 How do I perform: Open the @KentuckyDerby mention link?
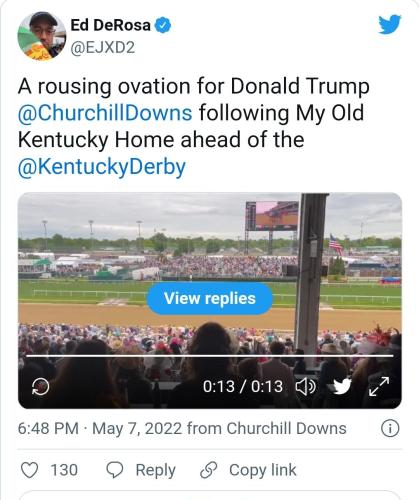(102, 167)
